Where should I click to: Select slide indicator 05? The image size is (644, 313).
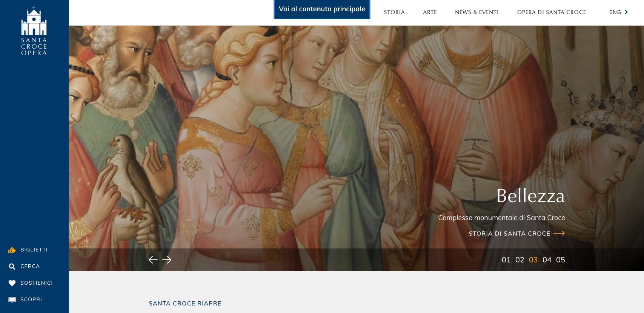[560, 260]
